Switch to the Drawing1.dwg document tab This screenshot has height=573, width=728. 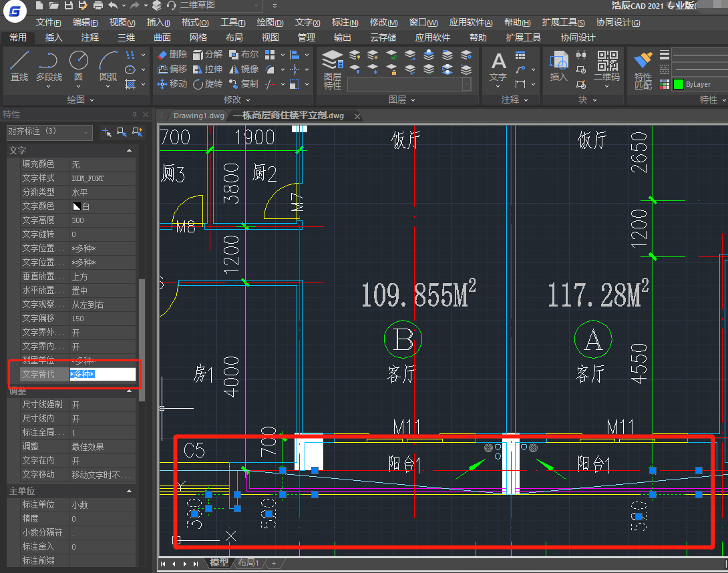(198, 116)
